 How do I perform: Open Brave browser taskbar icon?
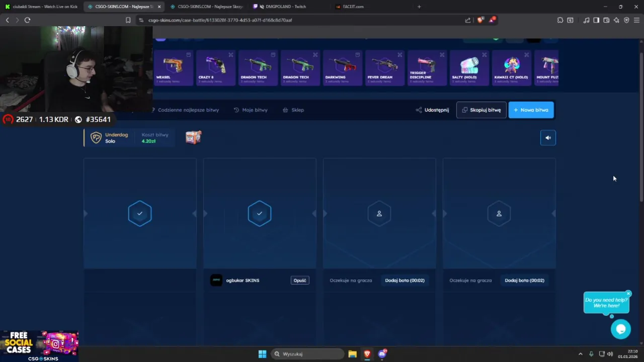pyautogui.click(x=367, y=354)
